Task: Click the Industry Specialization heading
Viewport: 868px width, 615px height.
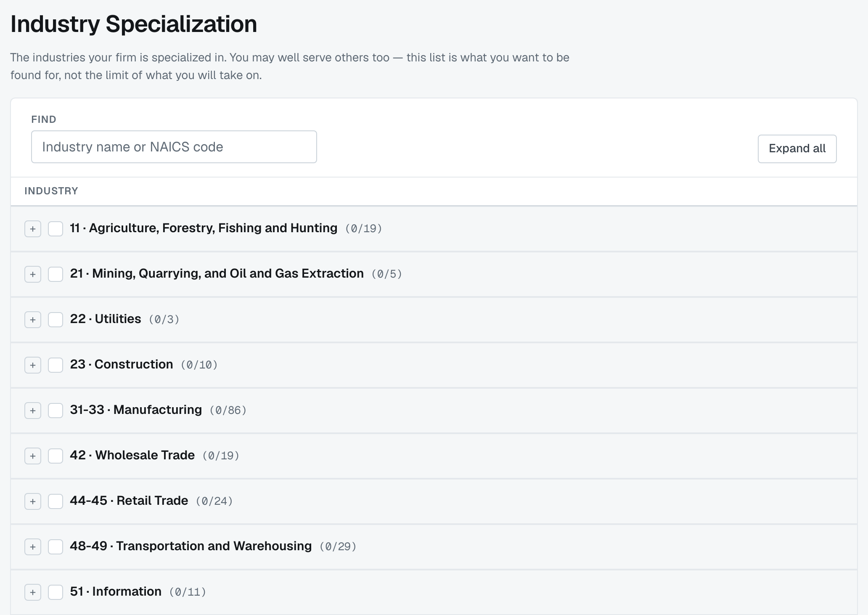Action: point(134,24)
